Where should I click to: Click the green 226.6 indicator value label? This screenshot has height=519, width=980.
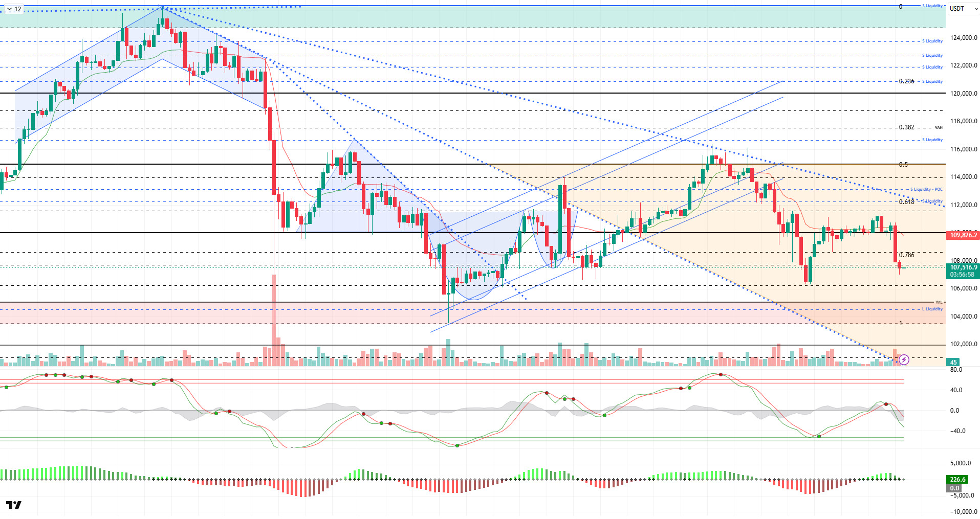point(957,479)
